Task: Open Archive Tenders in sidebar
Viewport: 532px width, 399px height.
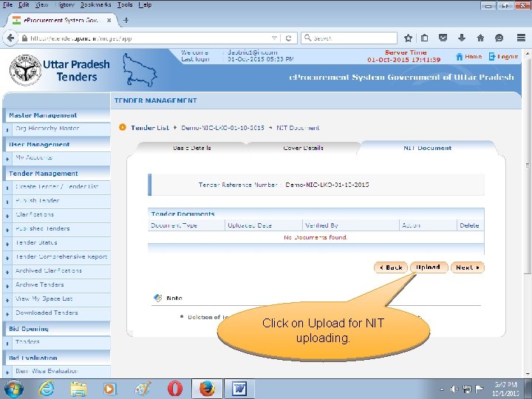Action: point(40,284)
